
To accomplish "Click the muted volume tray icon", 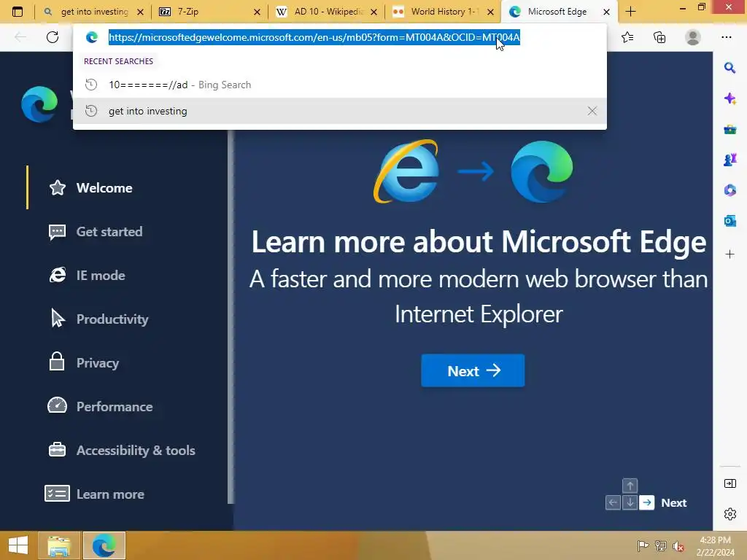I will pyautogui.click(x=678, y=545).
